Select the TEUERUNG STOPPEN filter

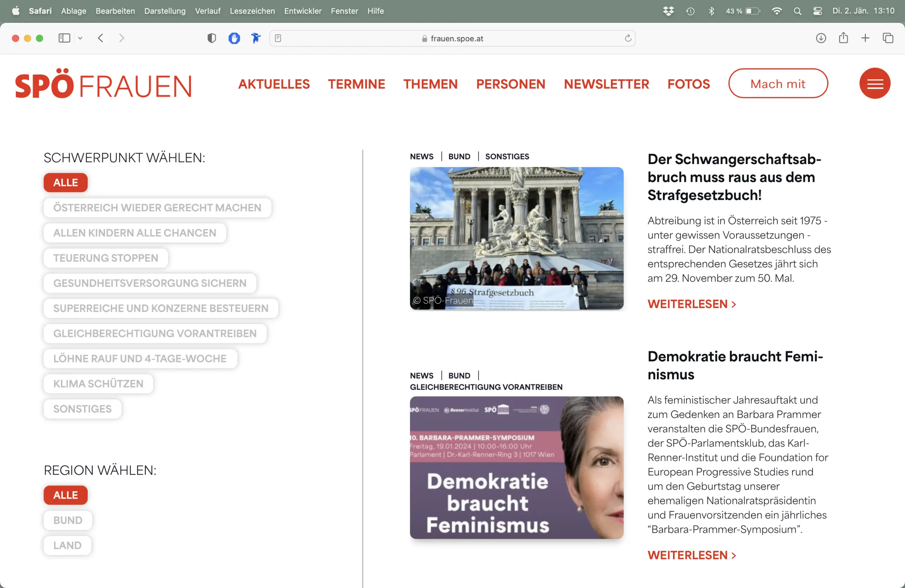click(x=105, y=258)
